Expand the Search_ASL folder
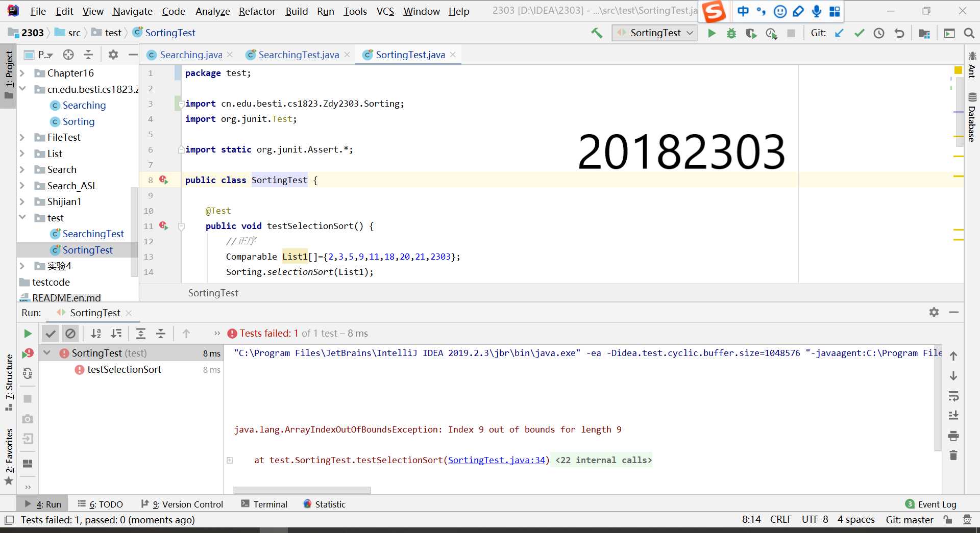The image size is (980, 533). [x=22, y=186]
